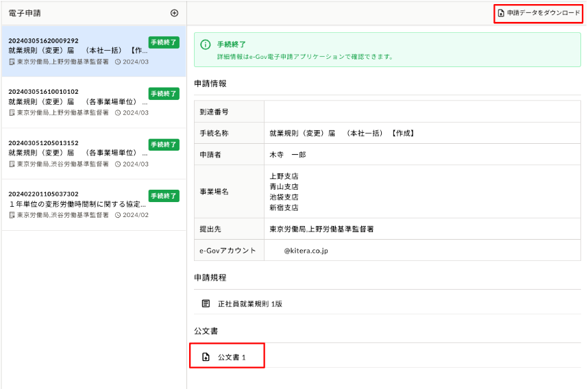Viewport: 588px width, 389px height.
Task: Click the building icon in entry 202402201105037302
Action: [12, 215]
